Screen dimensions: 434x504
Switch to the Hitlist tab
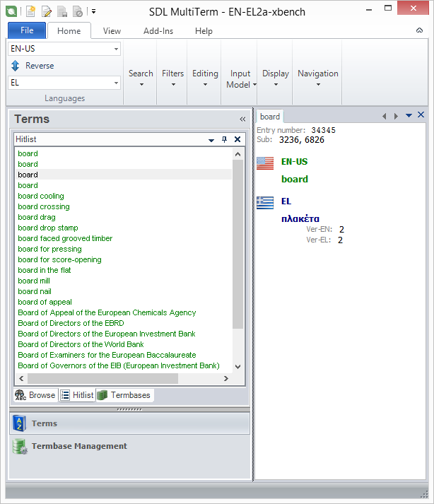click(77, 395)
